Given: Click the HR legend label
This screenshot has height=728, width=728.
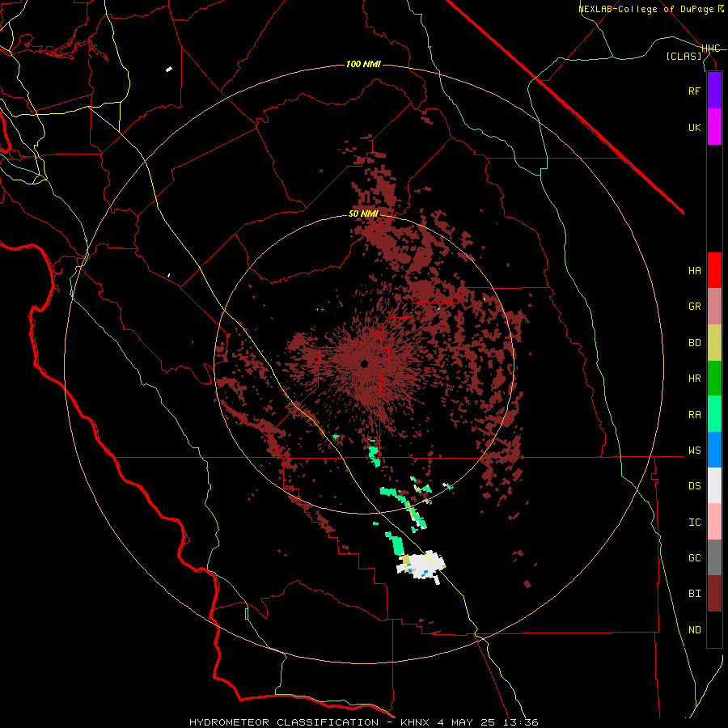Looking at the screenshot, I should 694,379.
